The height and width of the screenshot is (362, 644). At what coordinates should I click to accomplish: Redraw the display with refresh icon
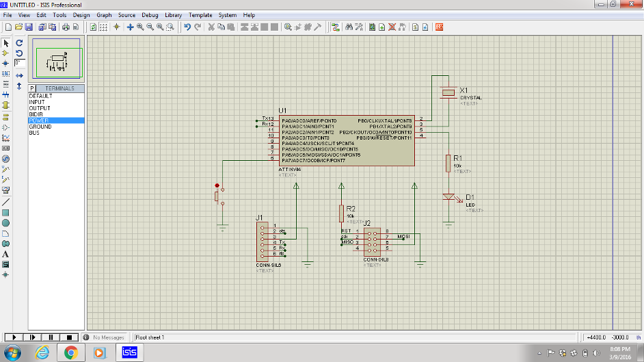(93, 27)
